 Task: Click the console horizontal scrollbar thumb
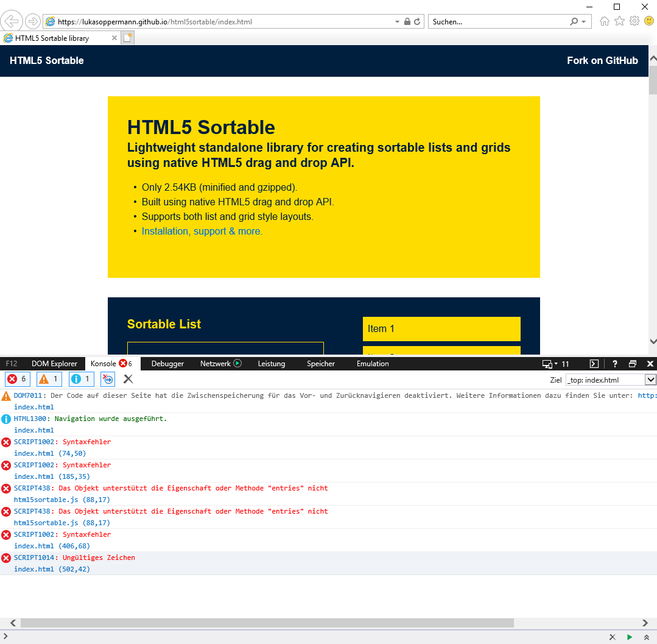pyautogui.click(x=267, y=623)
